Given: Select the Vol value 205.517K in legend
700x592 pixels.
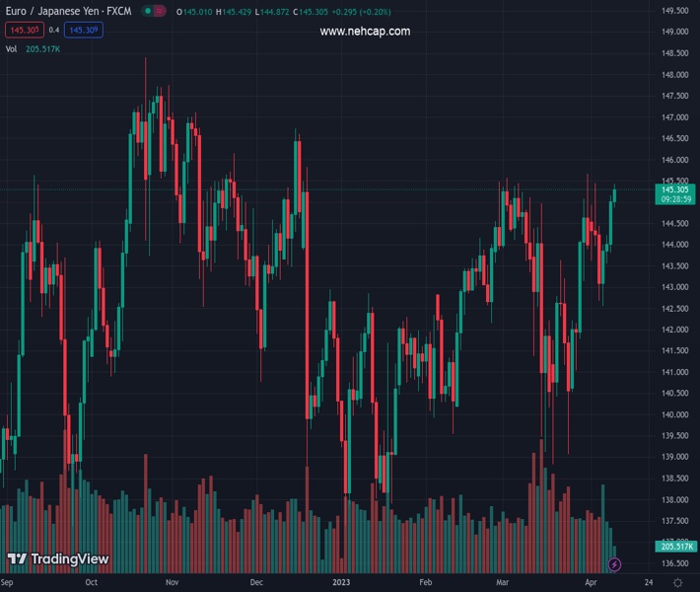Looking at the screenshot, I should [x=44, y=48].
